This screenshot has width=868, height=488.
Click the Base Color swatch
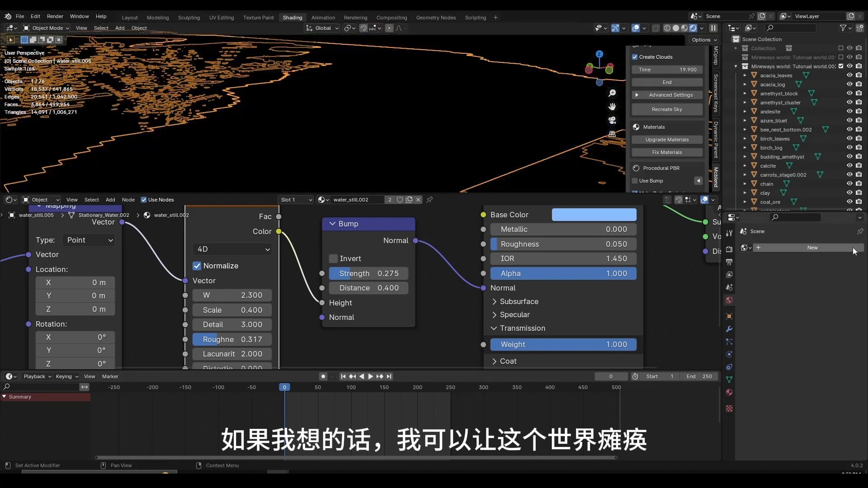click(x=594, y=215)
